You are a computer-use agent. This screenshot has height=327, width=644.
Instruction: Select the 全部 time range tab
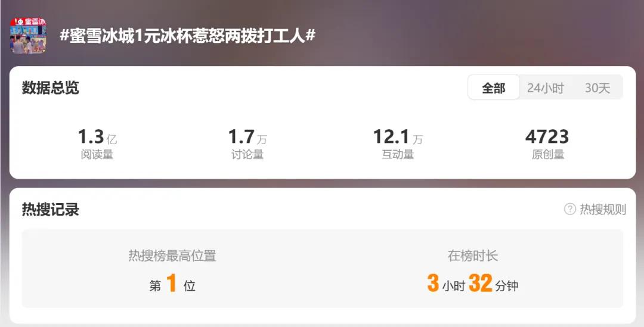[494, 88]
